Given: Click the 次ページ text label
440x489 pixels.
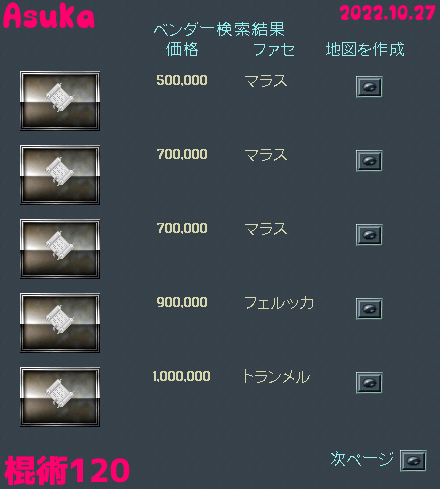Looking at the screenshot, I should [362, 459].
